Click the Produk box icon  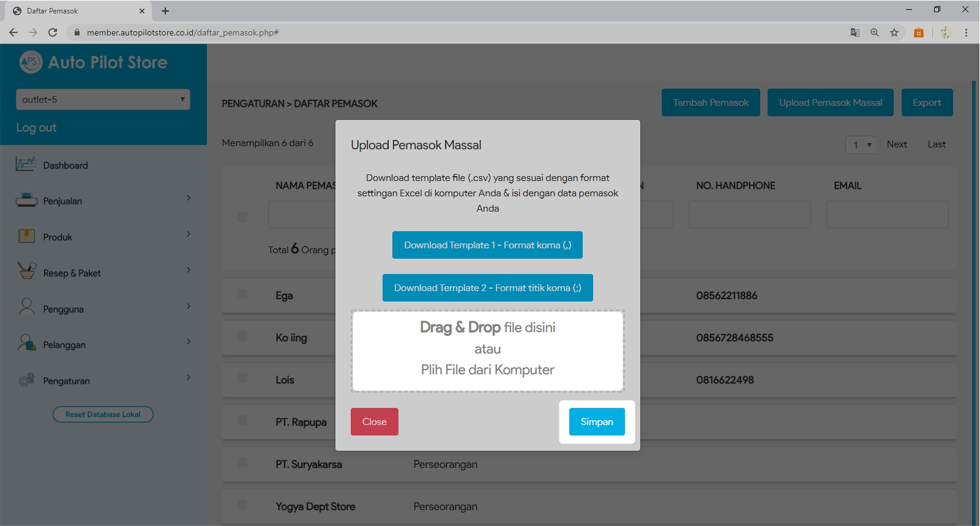click(x=26, y=236)
